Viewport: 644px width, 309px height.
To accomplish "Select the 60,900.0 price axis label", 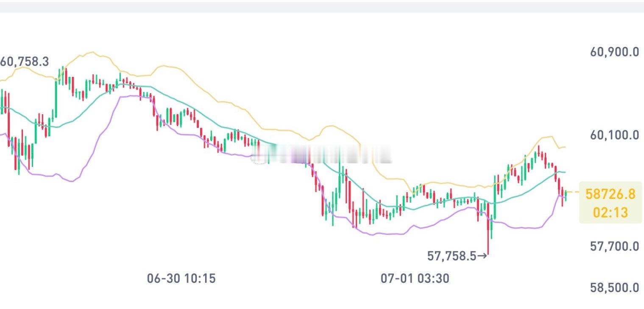I will [614, 52].
